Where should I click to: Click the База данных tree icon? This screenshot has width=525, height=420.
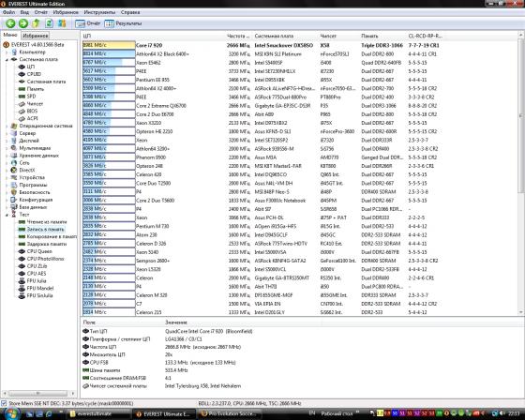[x=14, y=207]
